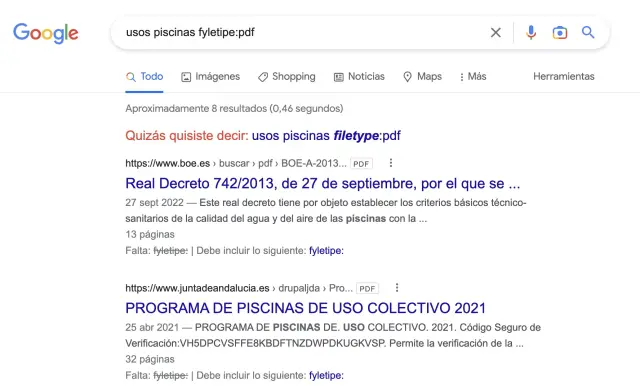Open PROGRAMA DE PISCINAS DE USO COLECTIVO 2021
This screenshot has height=386, width=640.
(x=306, y=308)
